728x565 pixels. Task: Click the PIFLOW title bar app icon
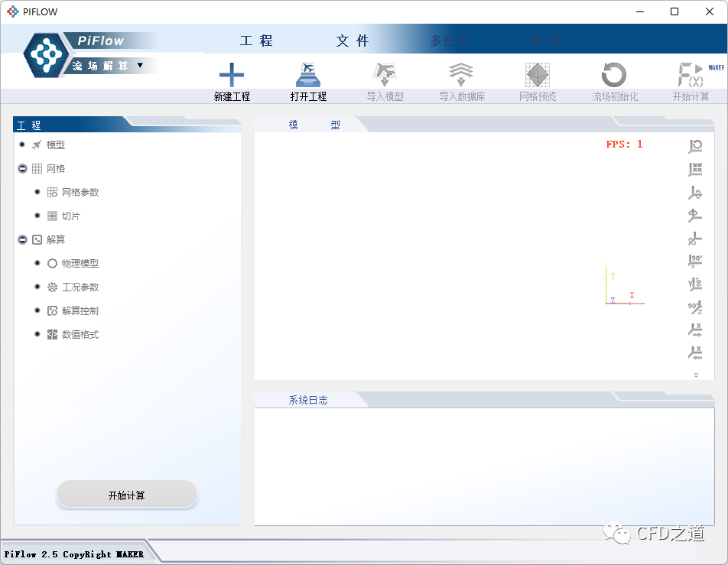pos(12,11)
